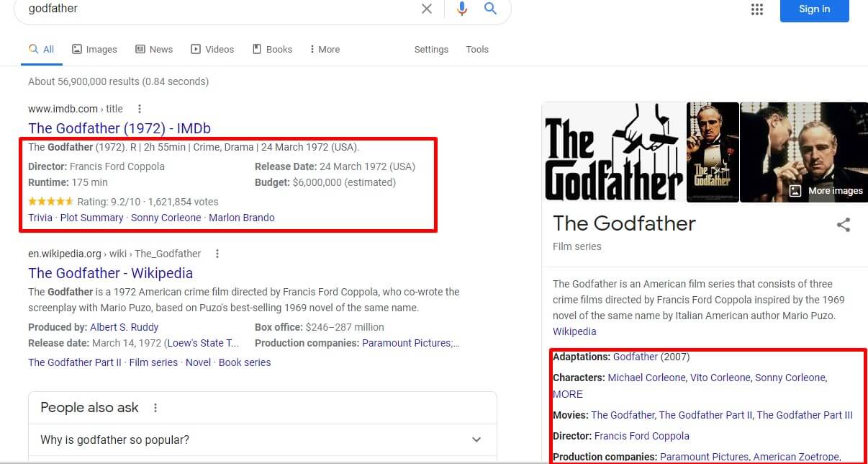
Task: Open options menu for the Wikipedia result
Action: point(217,254)
